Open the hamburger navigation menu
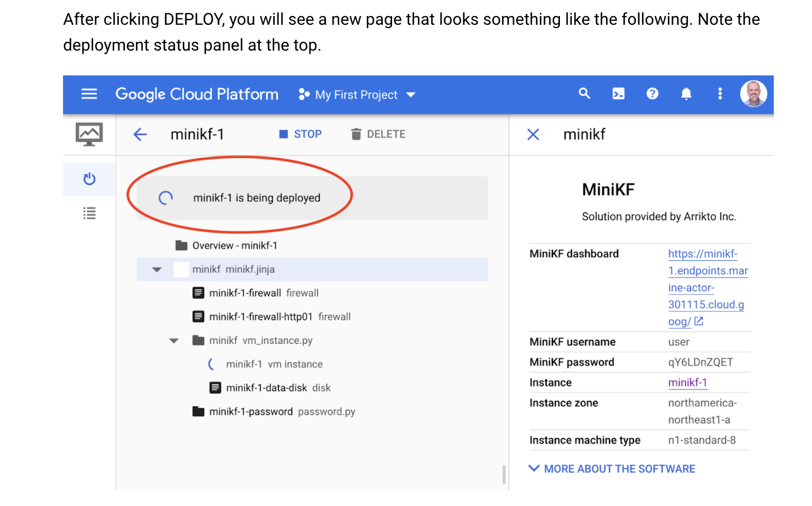The width and height of the screenshot is (812, 506). 89,94
